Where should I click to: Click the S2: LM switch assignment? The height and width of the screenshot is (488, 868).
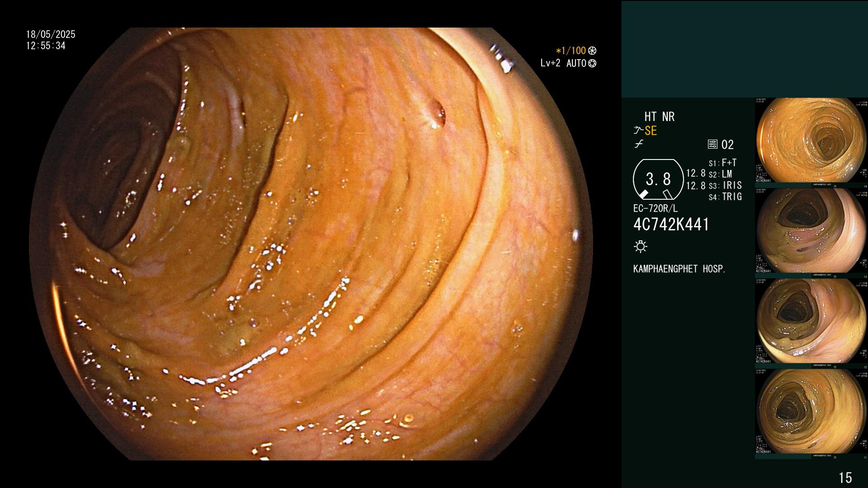(721, 174)
